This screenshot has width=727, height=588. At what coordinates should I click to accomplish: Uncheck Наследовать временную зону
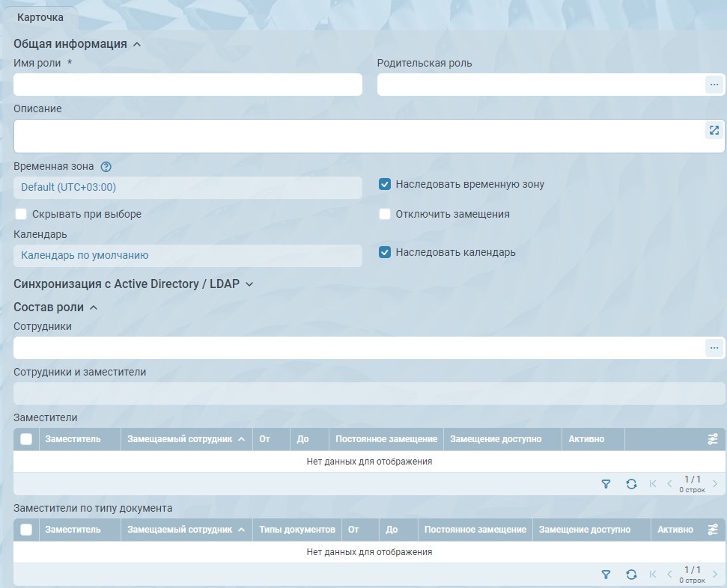385,184
